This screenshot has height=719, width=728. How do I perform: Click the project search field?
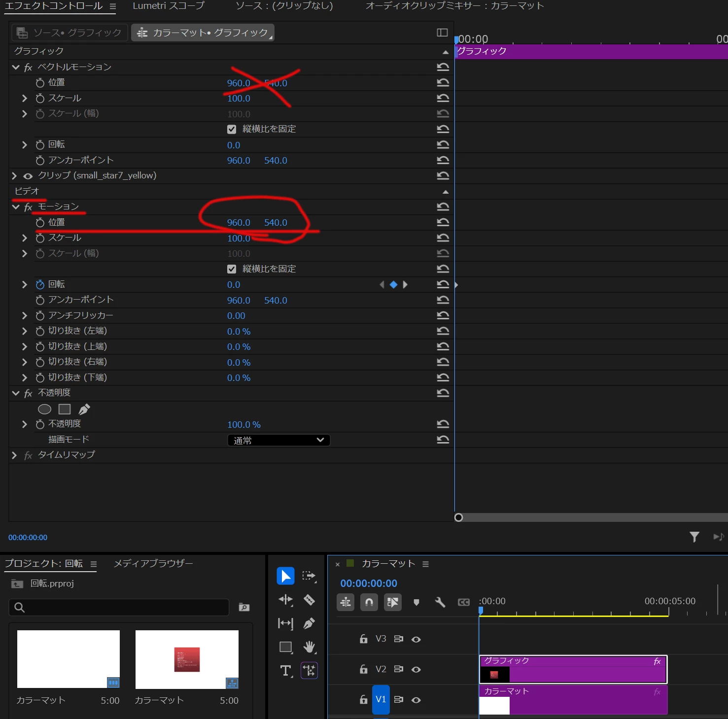(119, 607)
